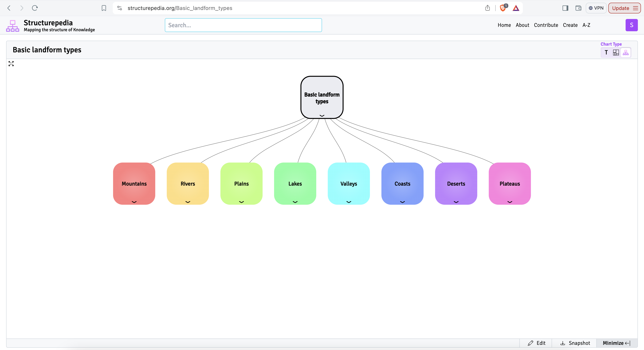Expand the Valleys node chevron
Image resolution: width=644 pixels, height=350 pixels.
coord(348,202)
